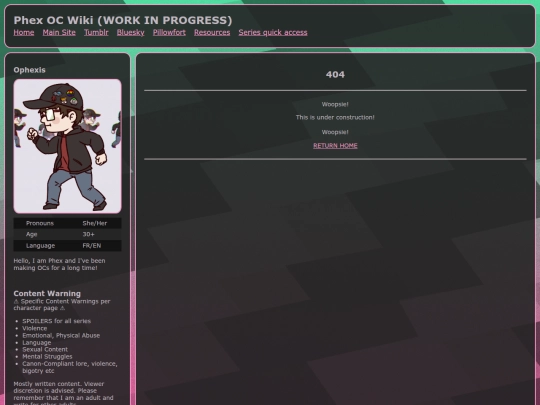The height and width of the screenshot is (405, 540).
Task: Click 'This is under construction!' message
Action: click(x=335, y=117)
